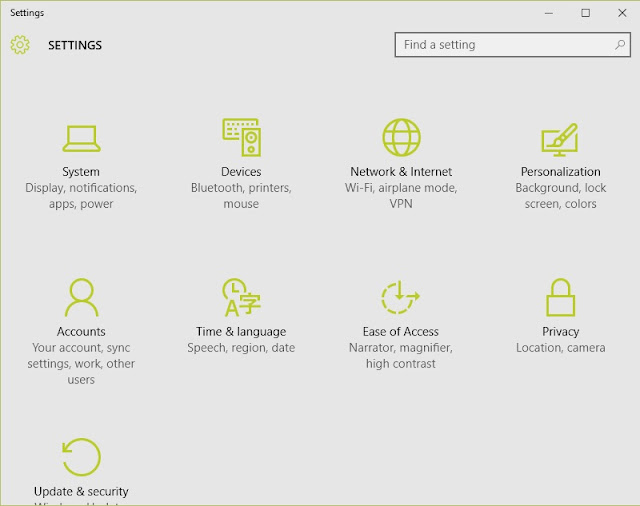This screenshot has width=640, height=506.
Task: Select the Update & security label
Action: [x=81, y=492]
